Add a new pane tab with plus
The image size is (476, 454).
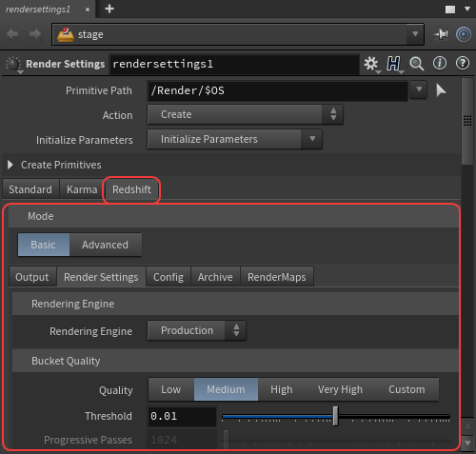109,9
